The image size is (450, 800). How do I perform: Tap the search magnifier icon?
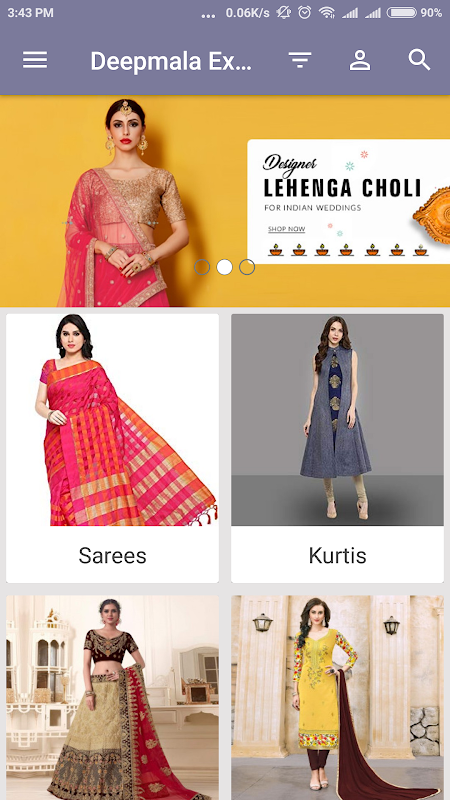click(419, 60)
